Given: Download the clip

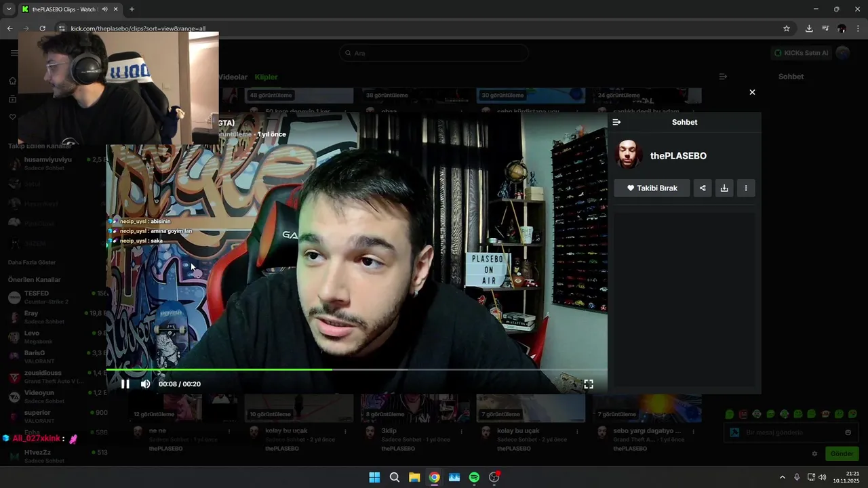Looking at the screenshot, I should [x=724, y=188].
